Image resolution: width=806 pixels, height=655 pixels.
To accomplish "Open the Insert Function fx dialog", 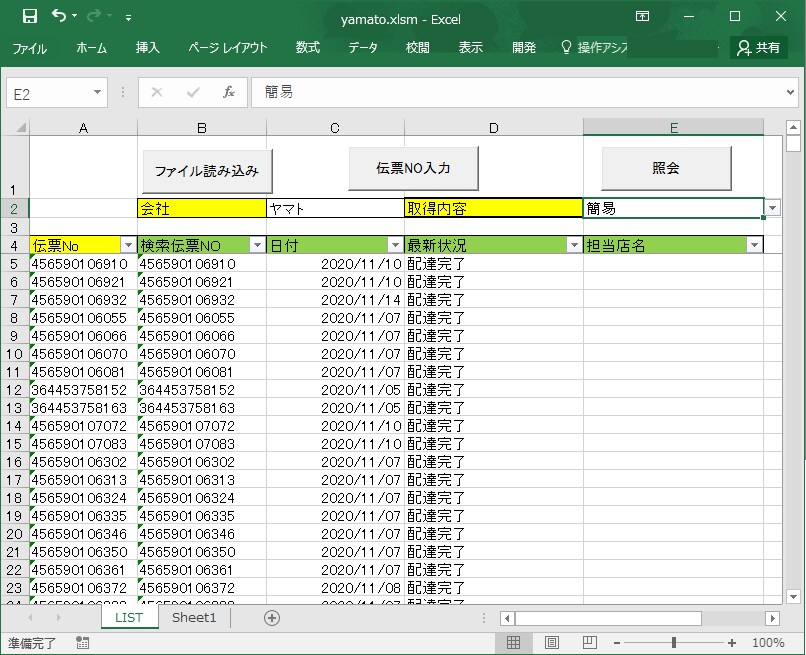I will (x=229, y=93).
